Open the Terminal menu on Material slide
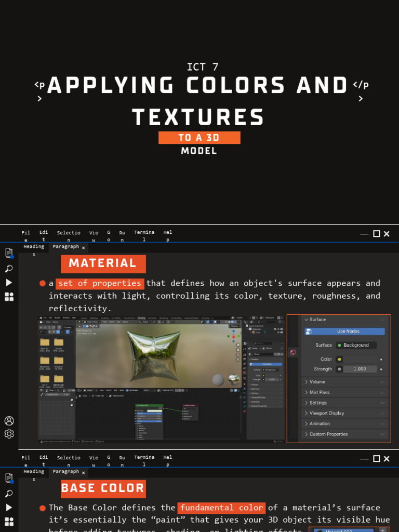 click(144, 236)
